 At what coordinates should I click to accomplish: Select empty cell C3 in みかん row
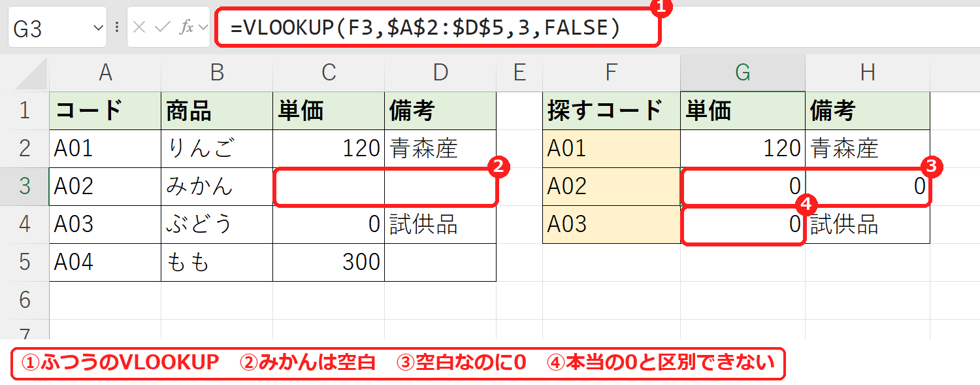(x=329, y=186)
